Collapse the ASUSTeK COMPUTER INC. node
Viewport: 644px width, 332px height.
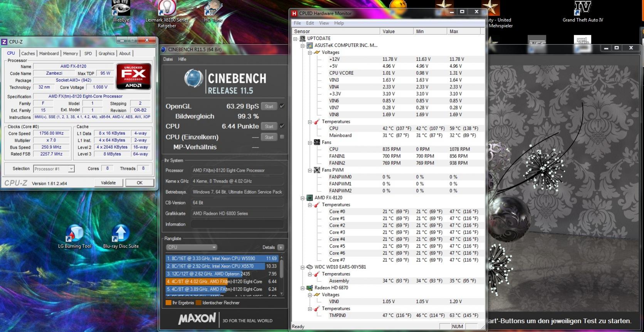click(x=303, y=45)
